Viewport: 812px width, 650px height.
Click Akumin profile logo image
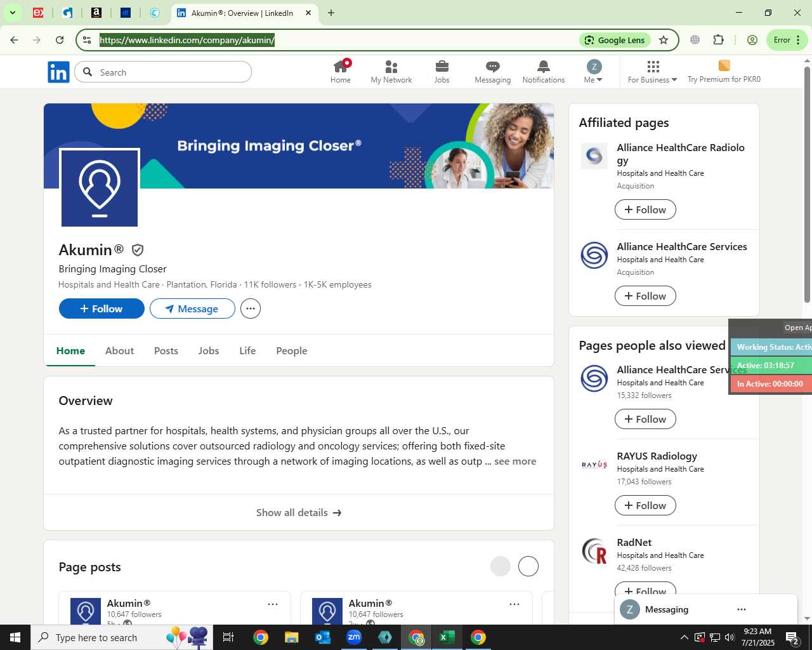100,189
